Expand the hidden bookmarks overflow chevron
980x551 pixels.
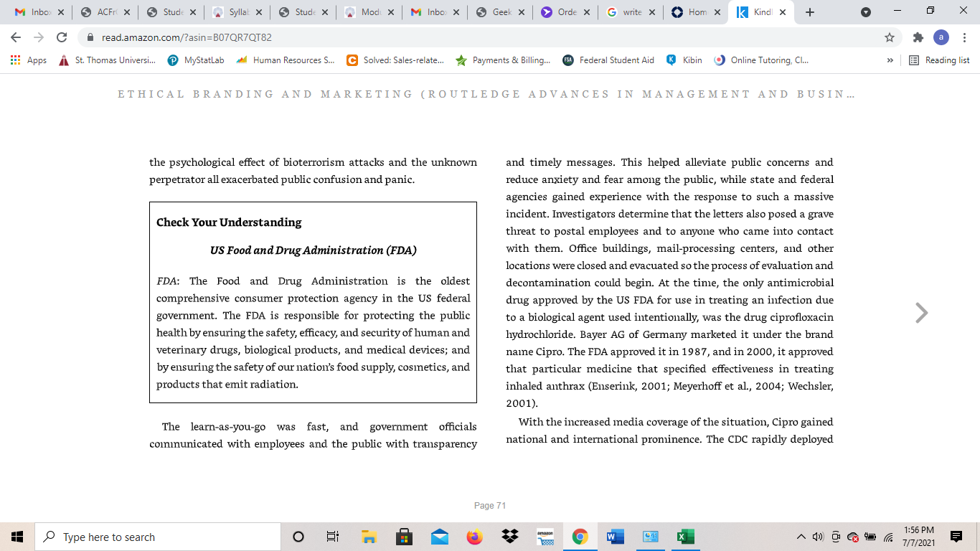click(x=890, y=60)
